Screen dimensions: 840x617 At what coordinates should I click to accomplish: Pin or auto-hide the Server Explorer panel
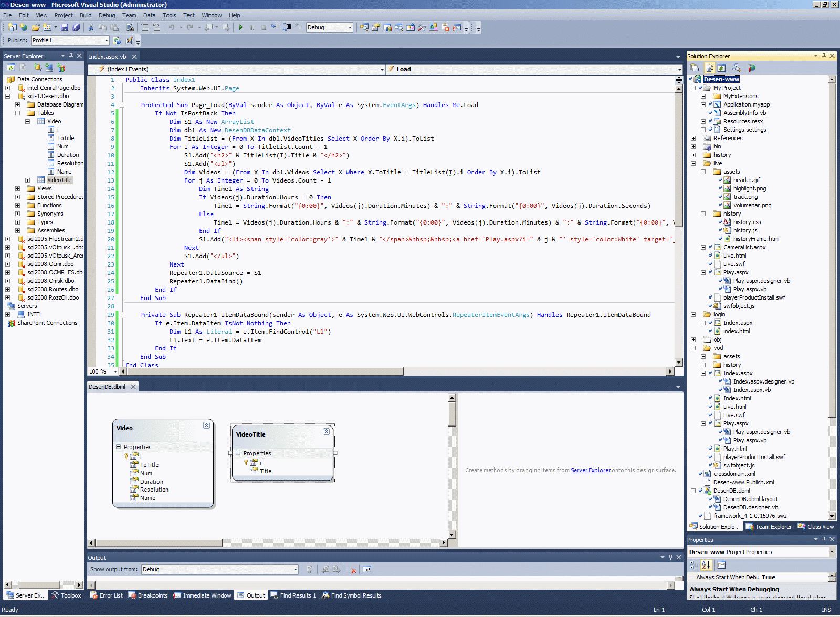pyautogui.click(x=71, y=56)
